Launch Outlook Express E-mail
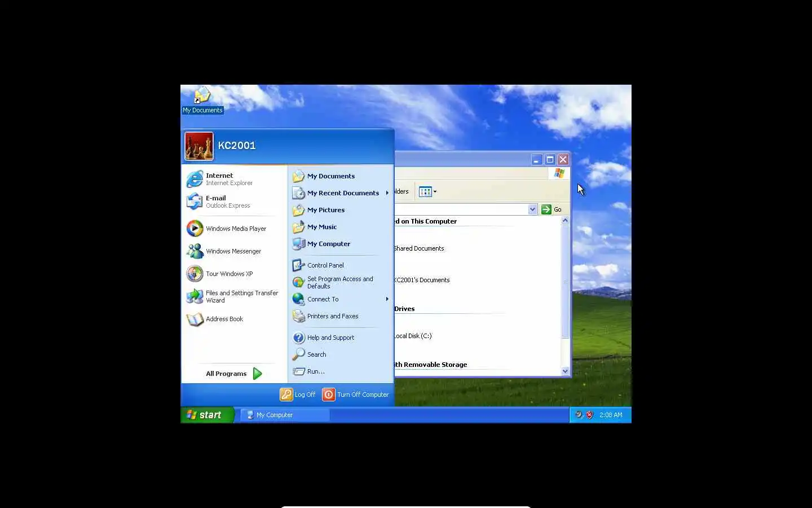This screenshot has width=812, height=508. point(234,202)
